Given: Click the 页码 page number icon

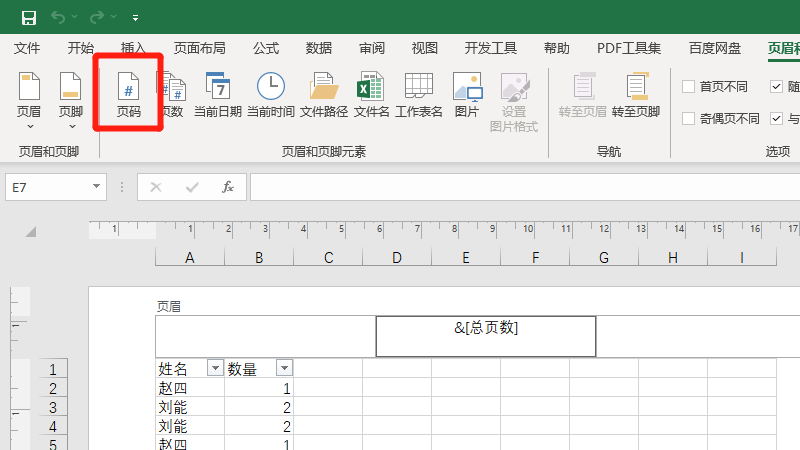Looking at the screenshot, I should (x=128, y=95).
